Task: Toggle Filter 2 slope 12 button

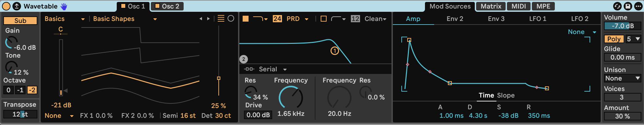Action: [355, 19]
